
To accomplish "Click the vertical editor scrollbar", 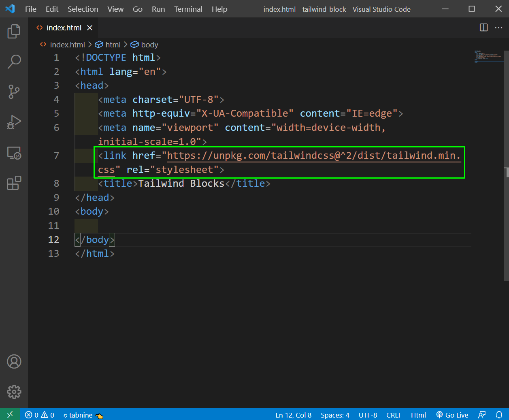I will 506,166.
